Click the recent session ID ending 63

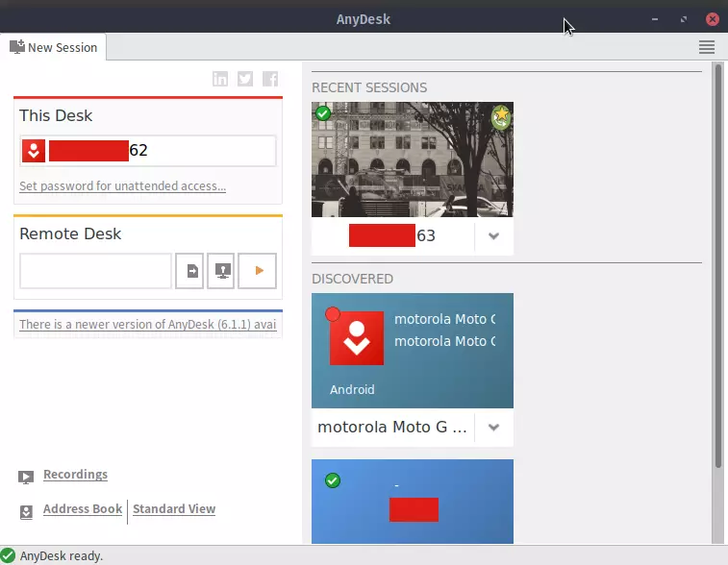tap(392, 235)
